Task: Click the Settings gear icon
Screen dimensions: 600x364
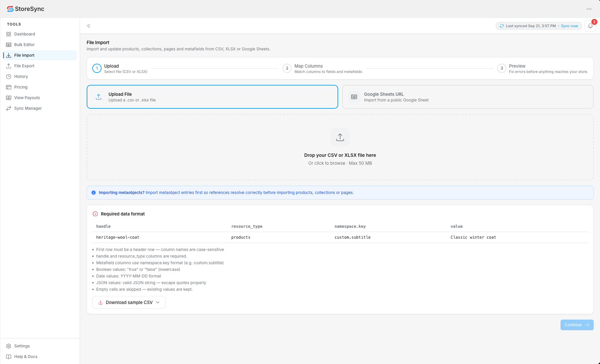Action: click(x=9, y=346)
